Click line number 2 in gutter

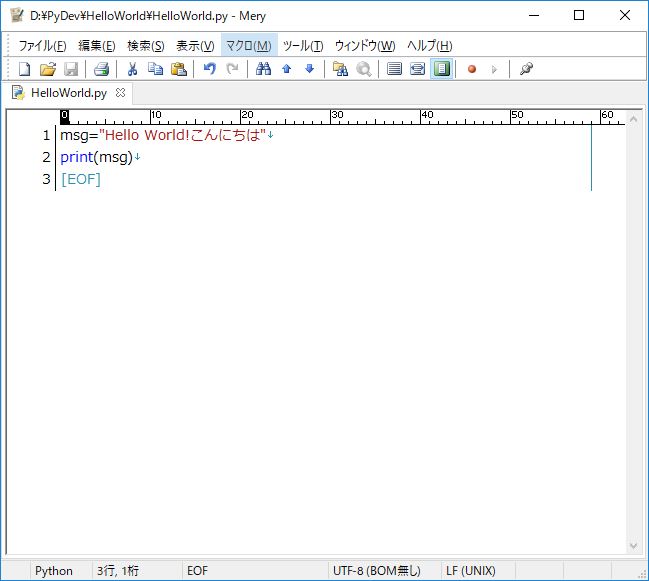pos(46,157)
